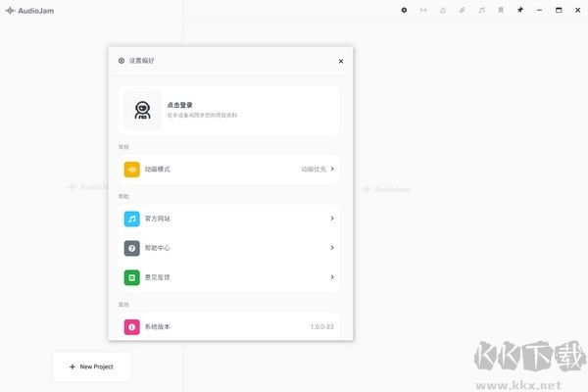Click the 点击登录 login text

(x=179, y=105)
